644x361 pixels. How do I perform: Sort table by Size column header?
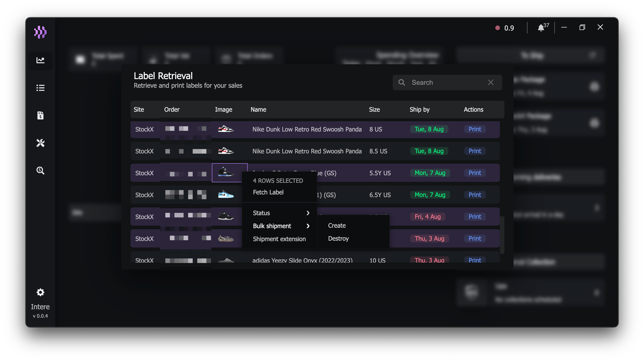pos(374,109)
